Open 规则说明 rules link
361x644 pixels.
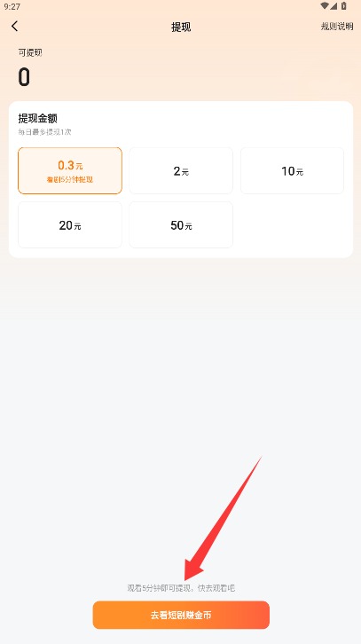tap(337, 27)
